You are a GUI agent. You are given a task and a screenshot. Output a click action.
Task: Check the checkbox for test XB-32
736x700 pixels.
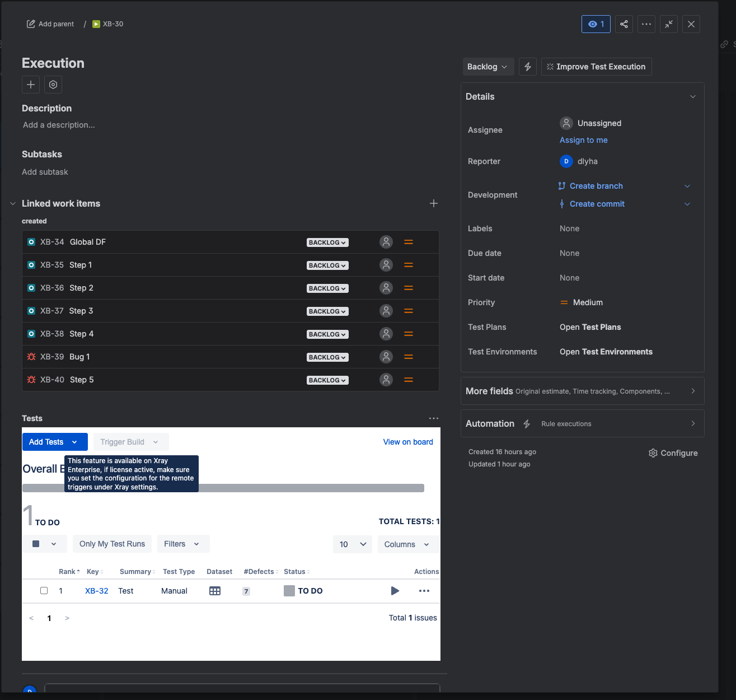pos(44,591)
